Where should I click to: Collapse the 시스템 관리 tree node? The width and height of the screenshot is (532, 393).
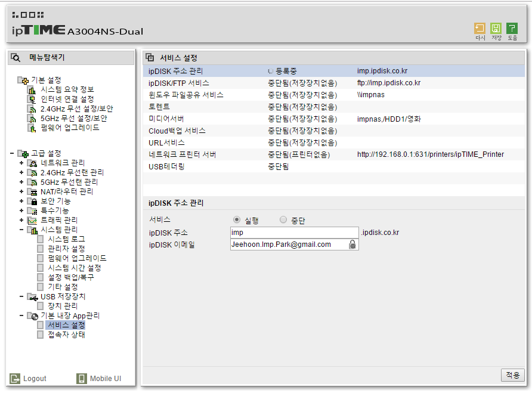tap(21, 230)
